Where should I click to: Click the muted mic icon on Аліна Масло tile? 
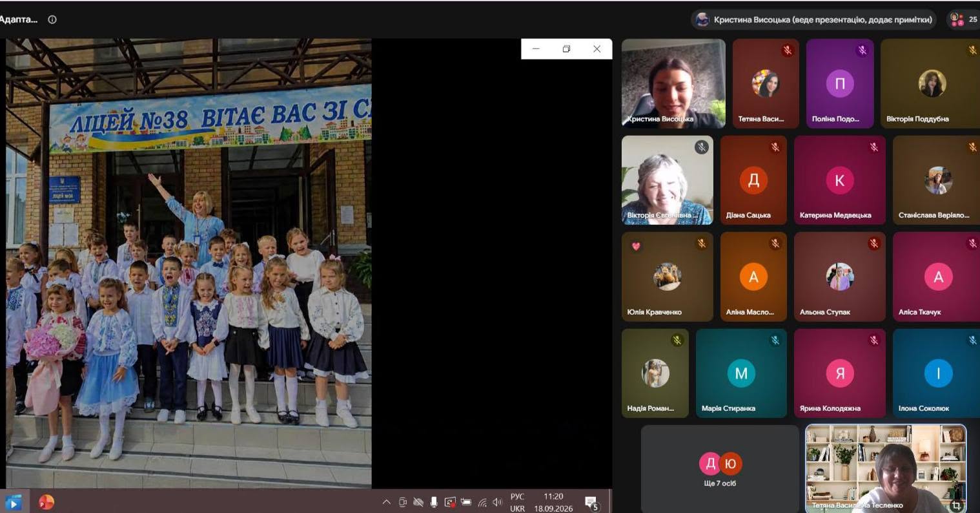(x=775, y=244)
